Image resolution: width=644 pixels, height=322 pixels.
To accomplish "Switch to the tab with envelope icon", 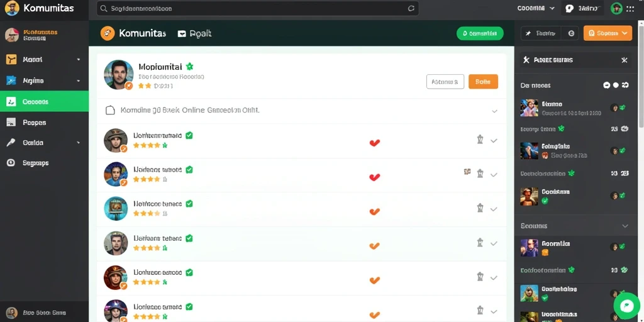I will 195,34.
